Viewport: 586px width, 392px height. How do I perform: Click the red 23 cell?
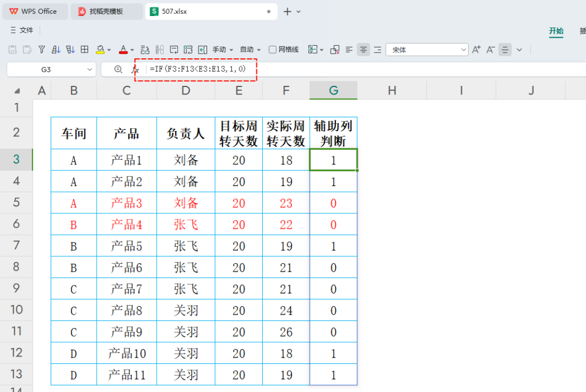point(286,203)
